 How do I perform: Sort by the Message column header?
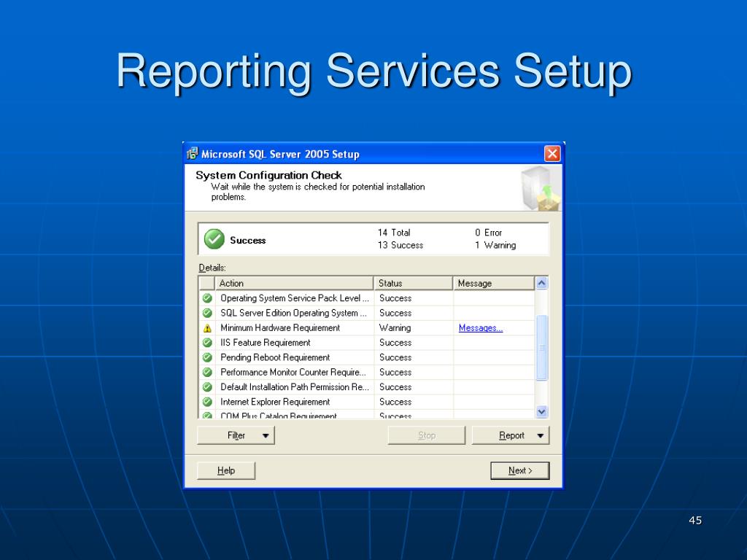(494, 283)
